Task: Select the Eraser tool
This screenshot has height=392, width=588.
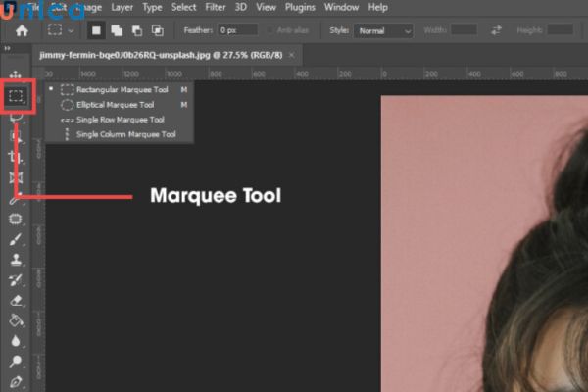Action: coord(16,300)
